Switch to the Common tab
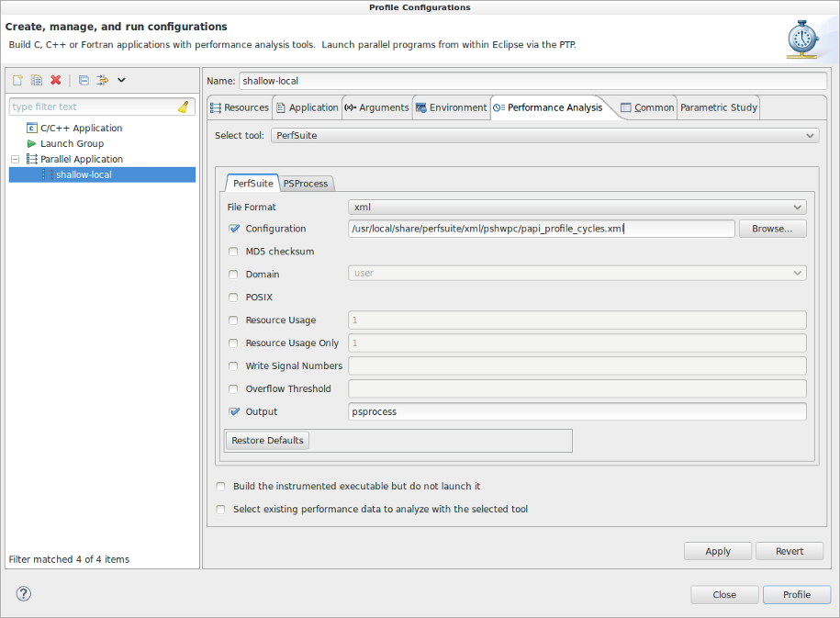840x618 pixels. coord(646,107)
